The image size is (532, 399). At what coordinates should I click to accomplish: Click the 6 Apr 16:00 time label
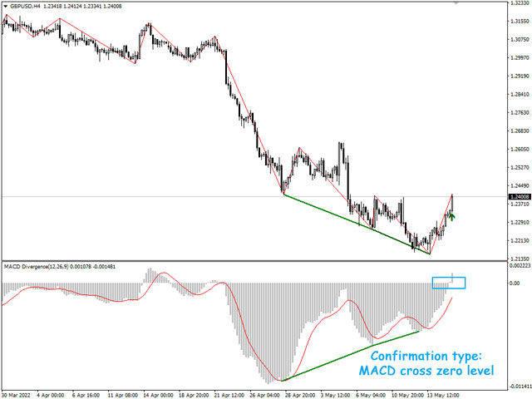86,396
